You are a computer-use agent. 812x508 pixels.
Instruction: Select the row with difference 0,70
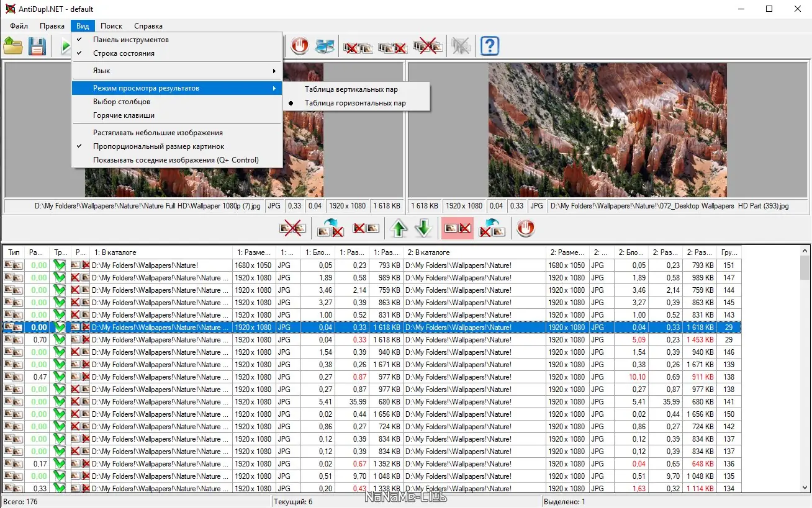pos(372,340)
